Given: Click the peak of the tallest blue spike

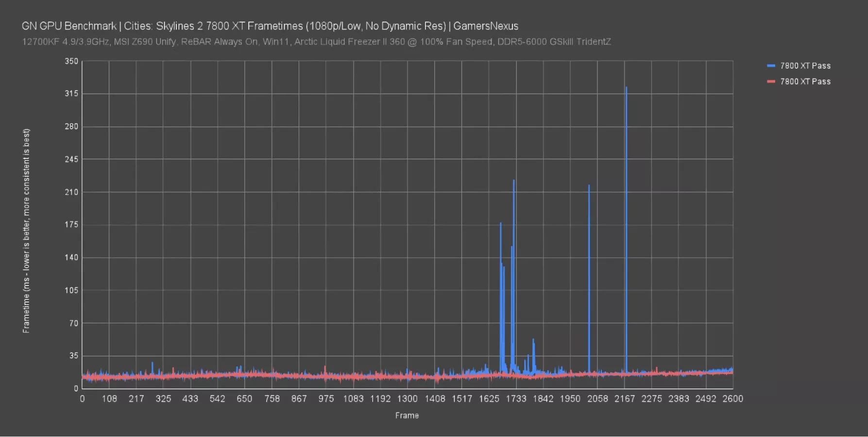Looking at the screenshot, I should [x=626, y=88].
